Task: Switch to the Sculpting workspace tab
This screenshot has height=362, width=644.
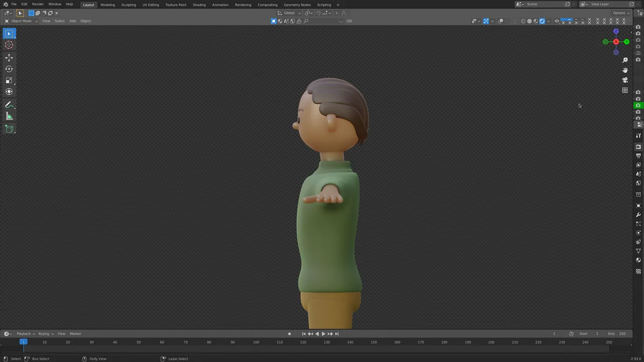Action: [128, 5]
